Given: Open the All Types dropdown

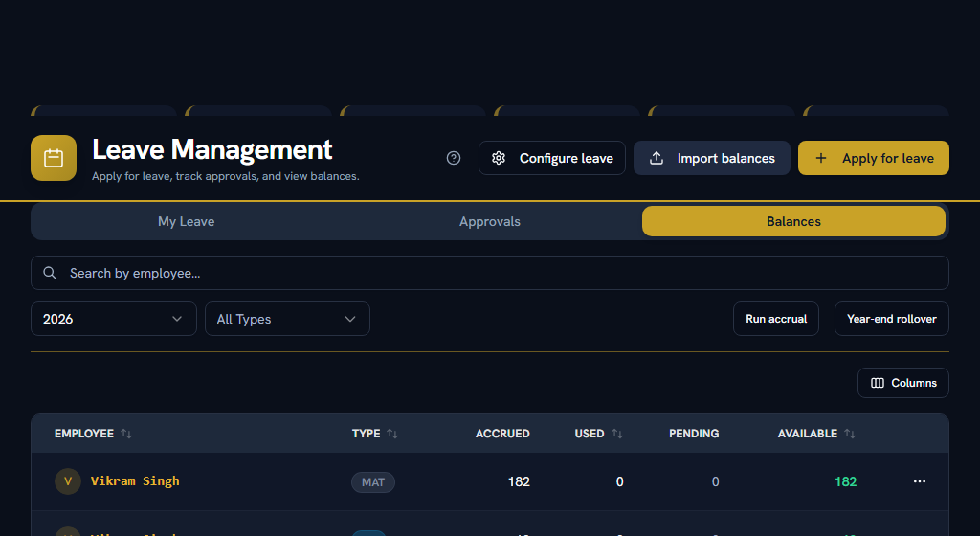Looking at the screenshot, I should point(287,319).
